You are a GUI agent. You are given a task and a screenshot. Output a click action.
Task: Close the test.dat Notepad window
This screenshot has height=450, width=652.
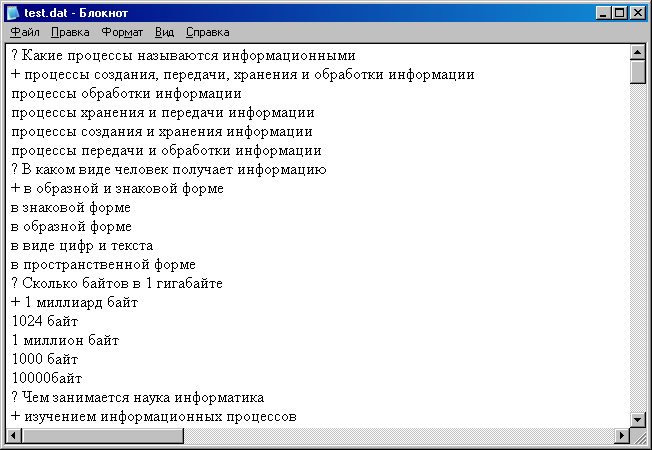[x=637, y=13]
